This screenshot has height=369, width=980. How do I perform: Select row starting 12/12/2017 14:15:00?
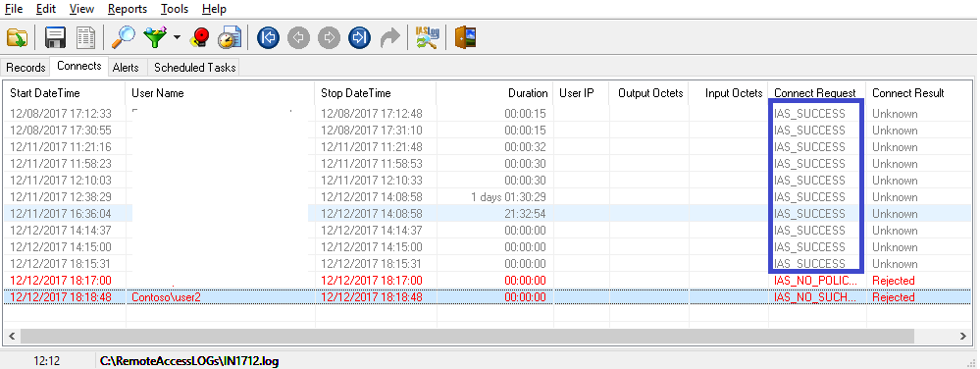point(489,247)
